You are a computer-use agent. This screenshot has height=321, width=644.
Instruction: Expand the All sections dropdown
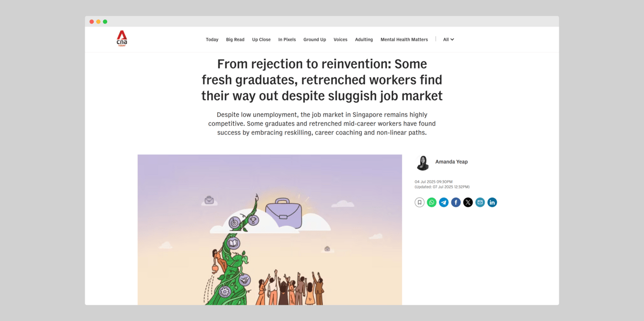[x=449, y=39]
